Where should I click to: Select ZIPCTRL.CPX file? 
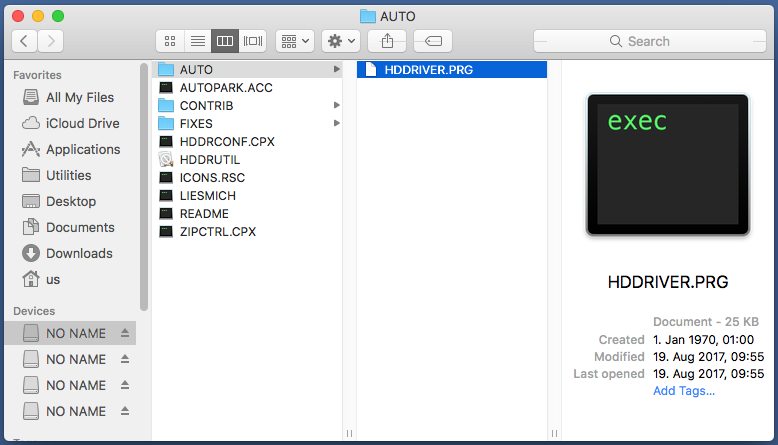pyautogui.click(x=248, y=232)
